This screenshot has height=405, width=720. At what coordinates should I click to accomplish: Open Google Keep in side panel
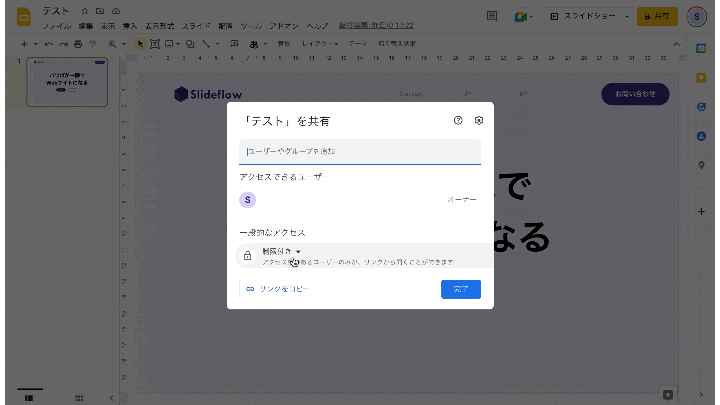tap(701, 77)
